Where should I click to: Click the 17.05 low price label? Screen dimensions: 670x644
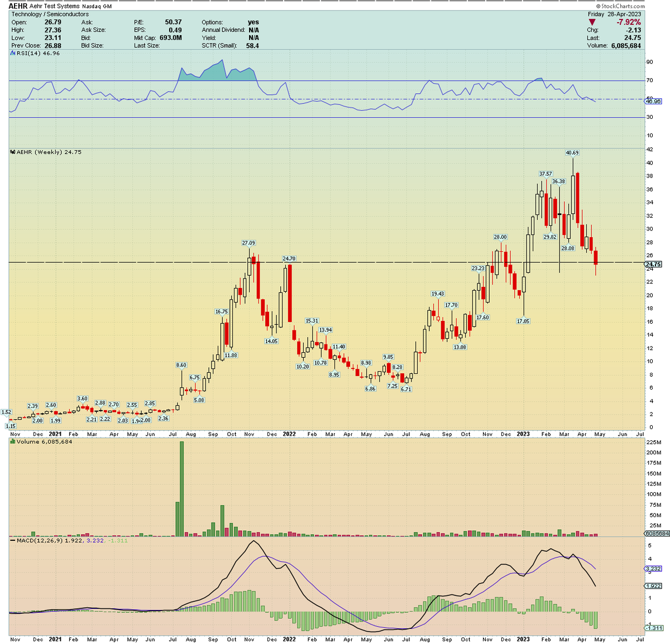523,321
